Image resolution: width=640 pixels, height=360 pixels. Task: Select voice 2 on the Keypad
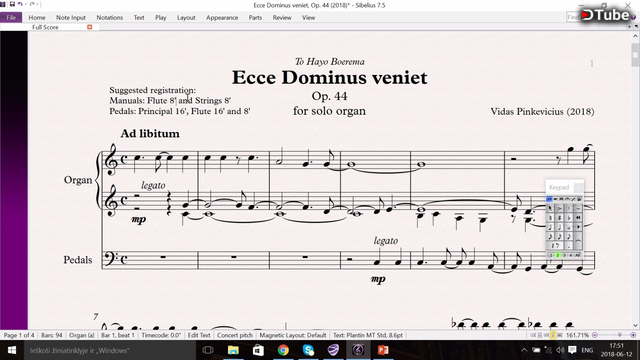pos(558,256)
